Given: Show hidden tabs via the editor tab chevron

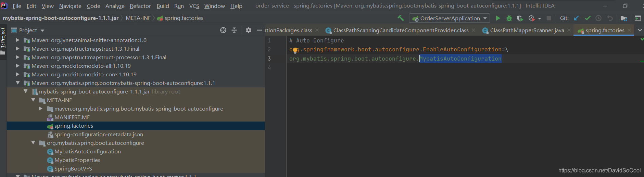Looking at the screenshot, I should (x=640, y=30).
